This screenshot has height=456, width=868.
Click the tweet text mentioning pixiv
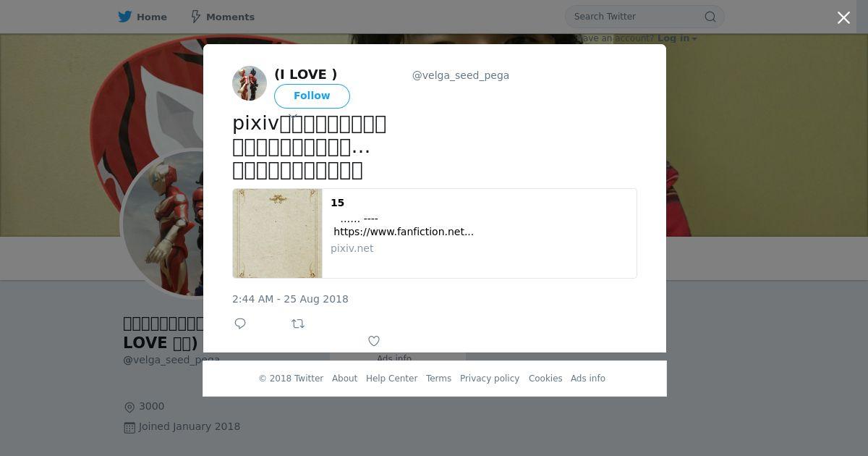point(309,147)
